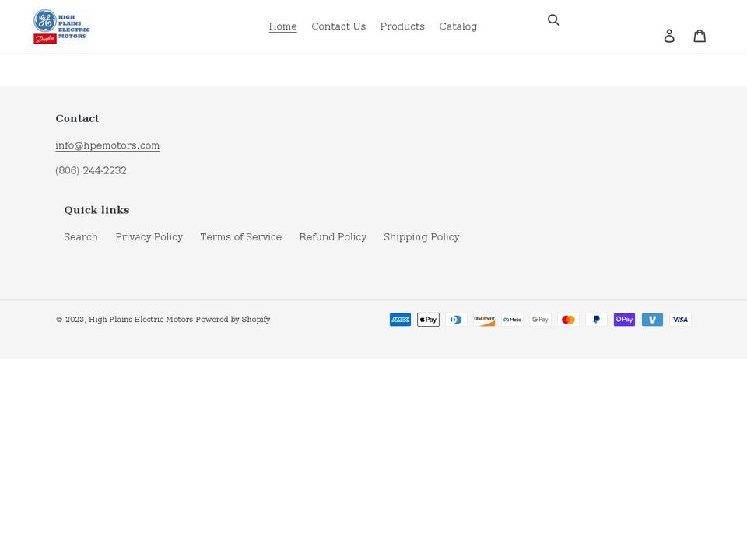Go to the Home menu item
The width and height of the screenshot is (747, 560).
coord(283,26)
